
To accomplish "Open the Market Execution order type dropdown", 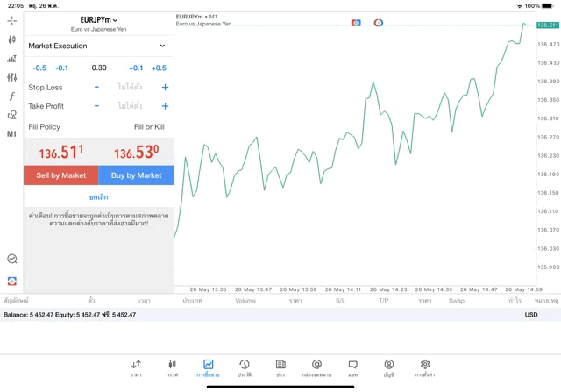I will pyautogui.click(x=97, y=46).
